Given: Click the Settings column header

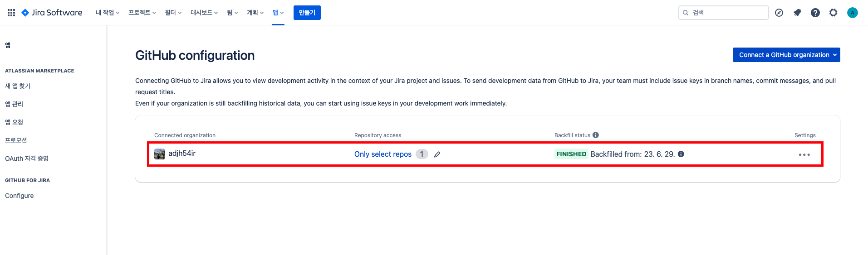Looking at the screenshot, I should [x=805, y=135].
